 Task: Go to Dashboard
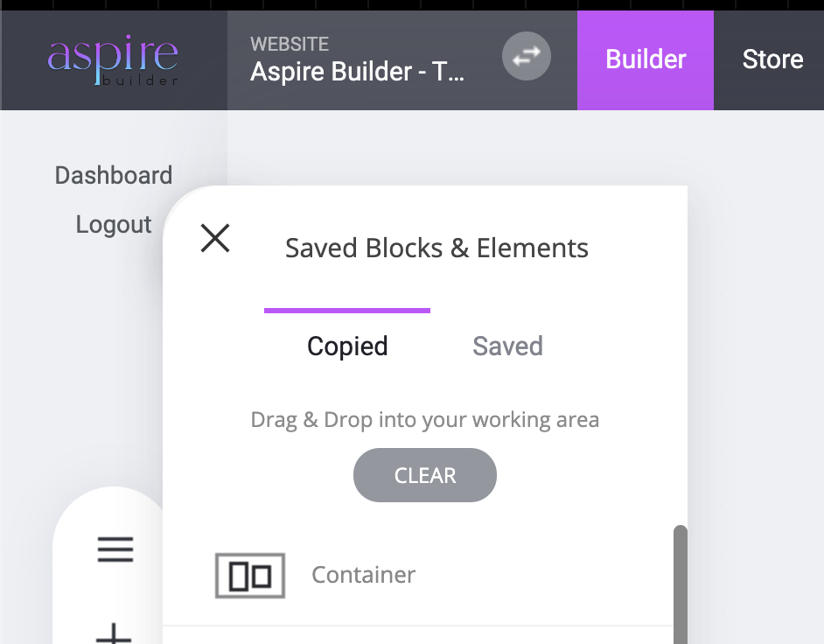tap(114, 175)
